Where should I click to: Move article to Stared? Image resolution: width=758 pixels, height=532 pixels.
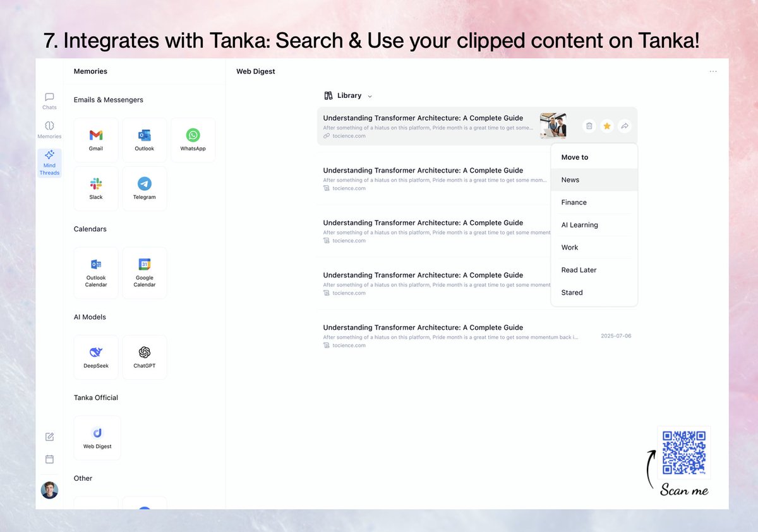click(x=594, y=293)
